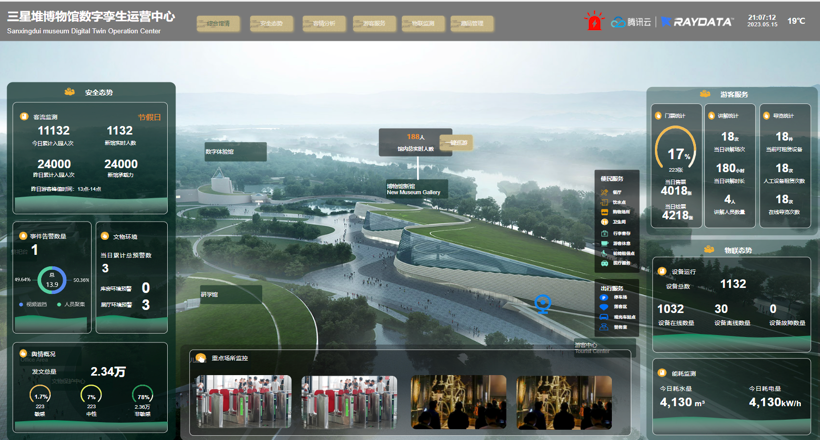Switch to the 安全态势 navigation tab
This screenshot has width=820, height=440.
pyautogui.click(x=271, y=24)
